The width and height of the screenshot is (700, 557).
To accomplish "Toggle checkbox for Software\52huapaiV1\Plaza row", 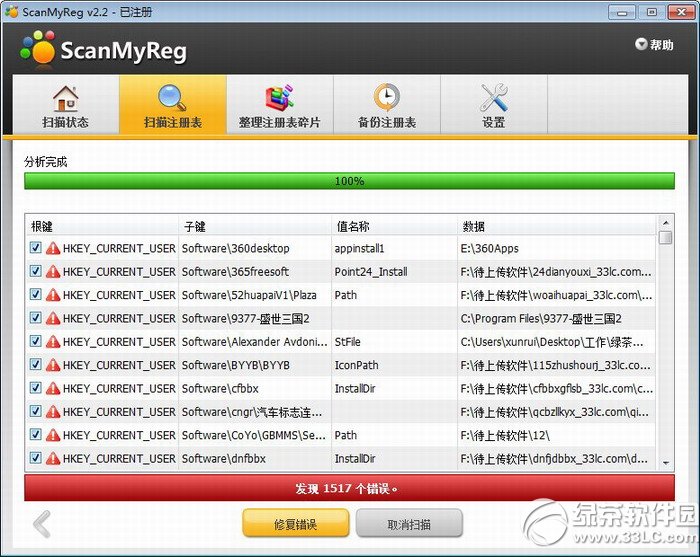I will point(36,295).
